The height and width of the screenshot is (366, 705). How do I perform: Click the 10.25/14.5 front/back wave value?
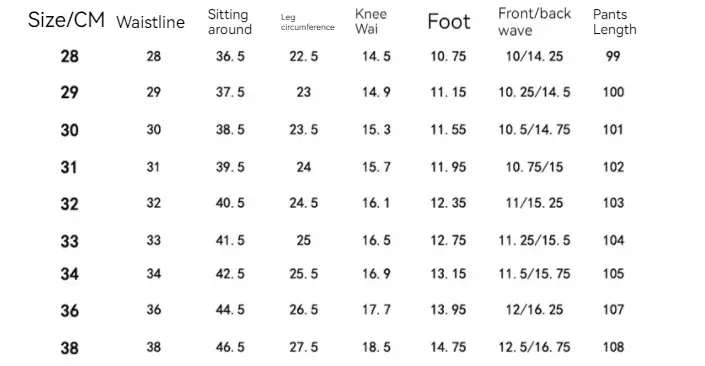[534, 92]
